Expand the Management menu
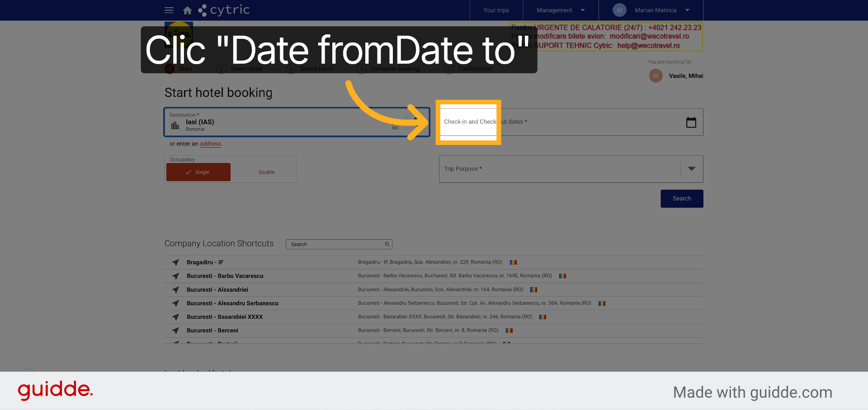868x410 pixels. (x=561, y=10)
